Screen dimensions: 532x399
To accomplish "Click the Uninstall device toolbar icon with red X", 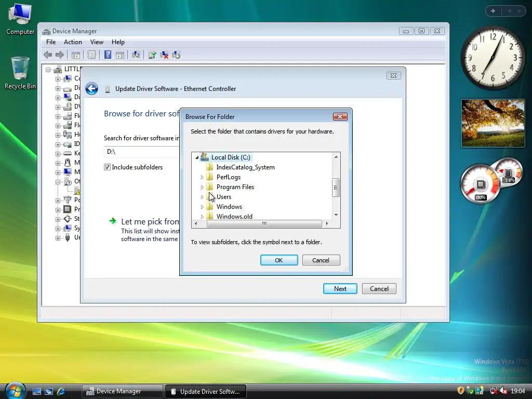I will coord(164,55).
